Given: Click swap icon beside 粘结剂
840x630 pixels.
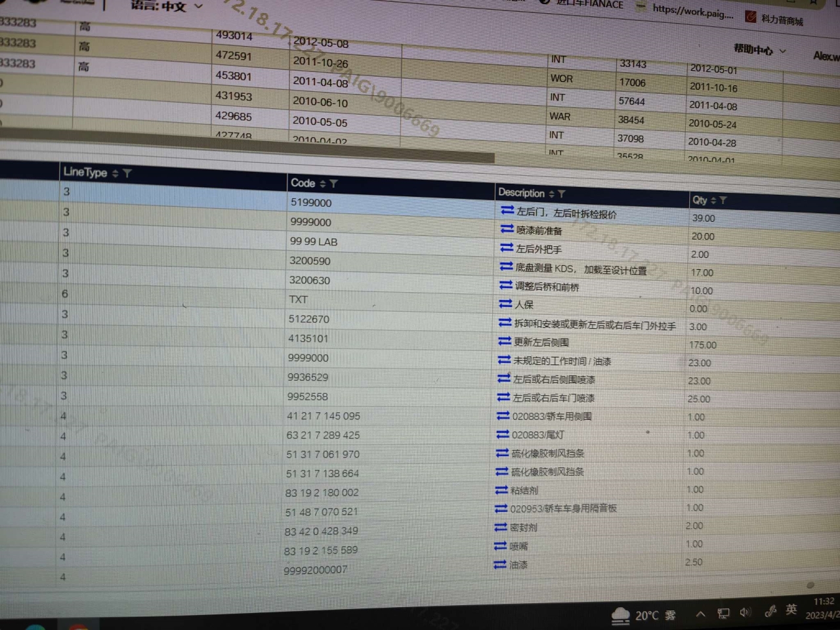Looking at the screenshot, I should (501, 490).
